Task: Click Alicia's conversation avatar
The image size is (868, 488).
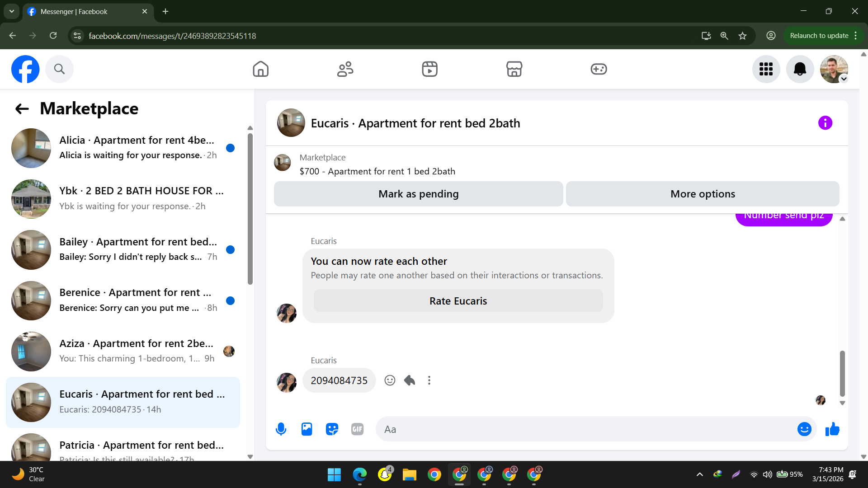Action: coord(31,148)
